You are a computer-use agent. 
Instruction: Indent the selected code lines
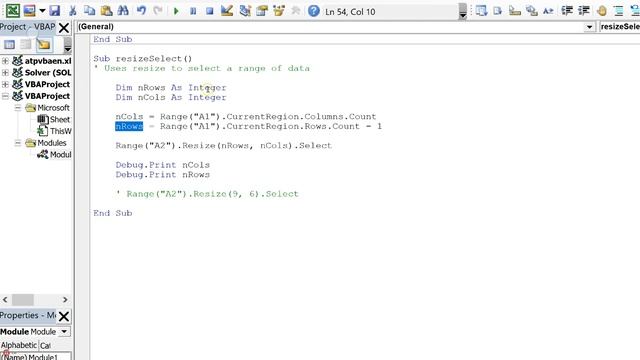point(567,11)
